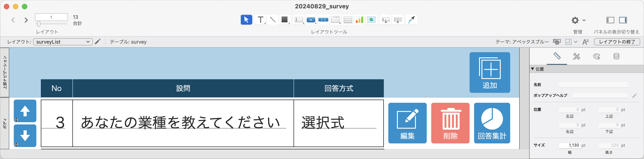Select the 回答方式 column header
Viewport: 644px width, 159px height.
click(339, 88)
